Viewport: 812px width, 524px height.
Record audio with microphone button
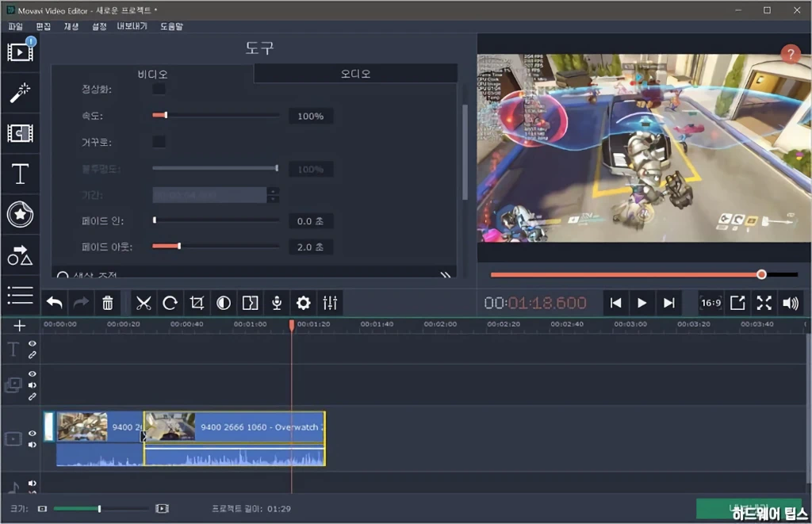277,303
